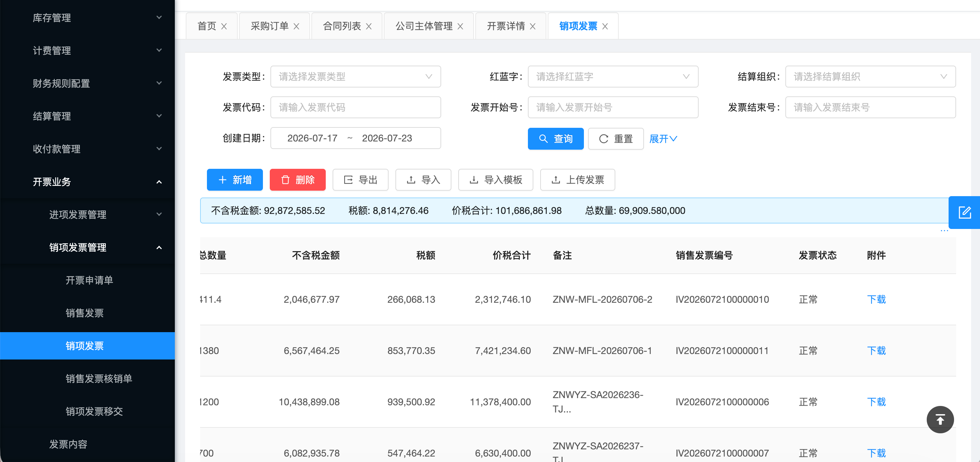The width and height of the screenshot is (980, 462).
Task: Click the 导入模板 download template button
Action: [x=495, y=180]
